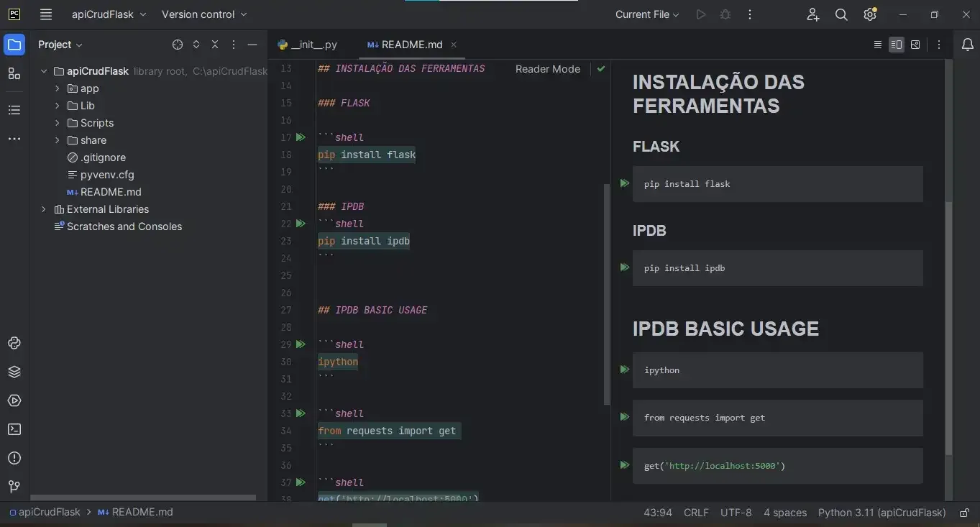Hide the Project panel

pos(252,45)
